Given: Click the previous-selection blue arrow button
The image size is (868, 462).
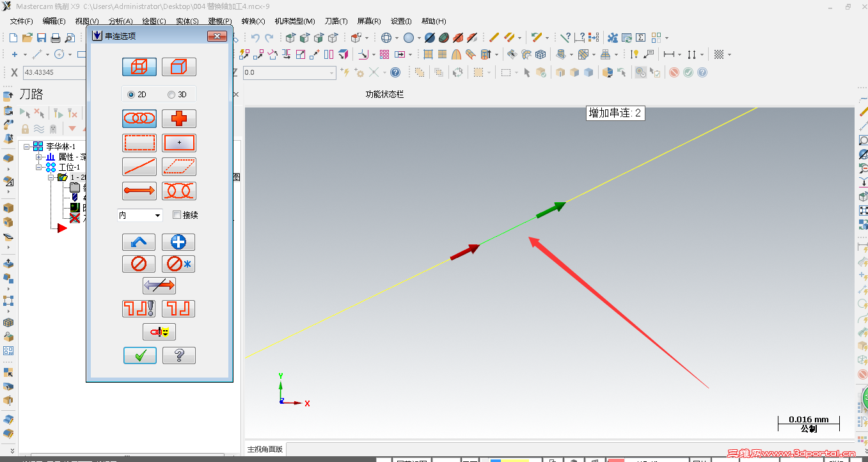Looking at the screenshot, I should (139, 243).
